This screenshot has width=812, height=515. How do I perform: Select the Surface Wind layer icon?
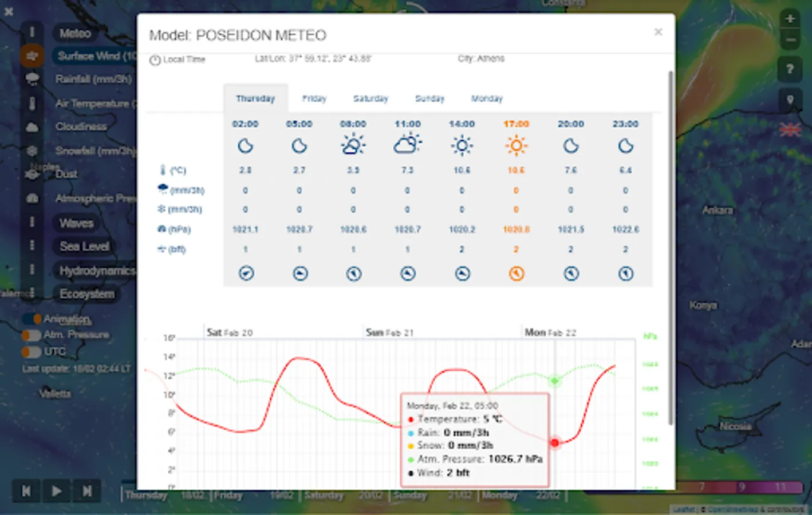click(32, 56)
